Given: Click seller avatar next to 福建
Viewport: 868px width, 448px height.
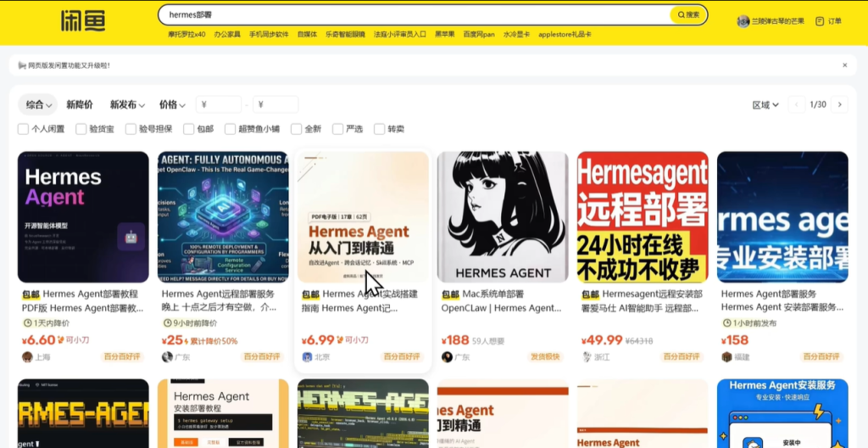Looking at the screenshot, I should [726, 357].
